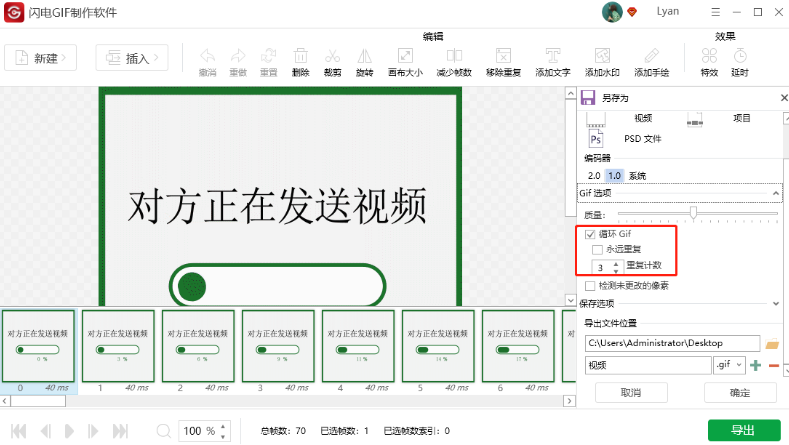The width and height of the screenshot is (789, 445).
Task: Check the 检测未更改的像素 option
Action: tap(590, 286)
